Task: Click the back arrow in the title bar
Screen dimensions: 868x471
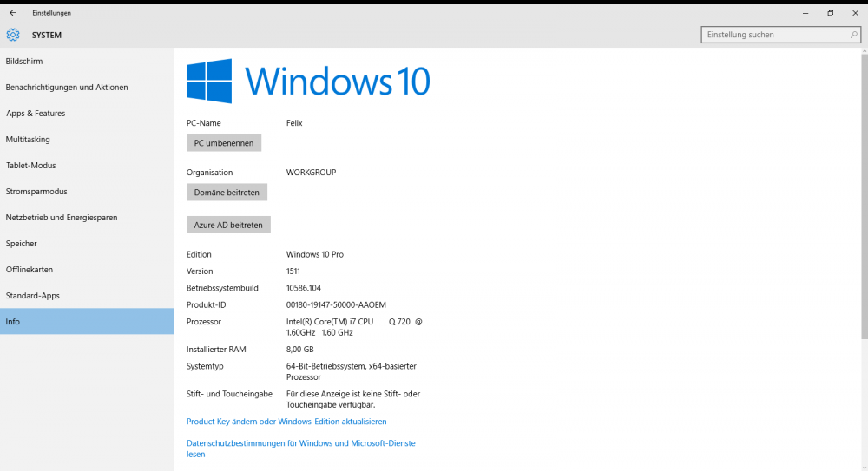Action: pyautogui.click(x=13, y=13)
